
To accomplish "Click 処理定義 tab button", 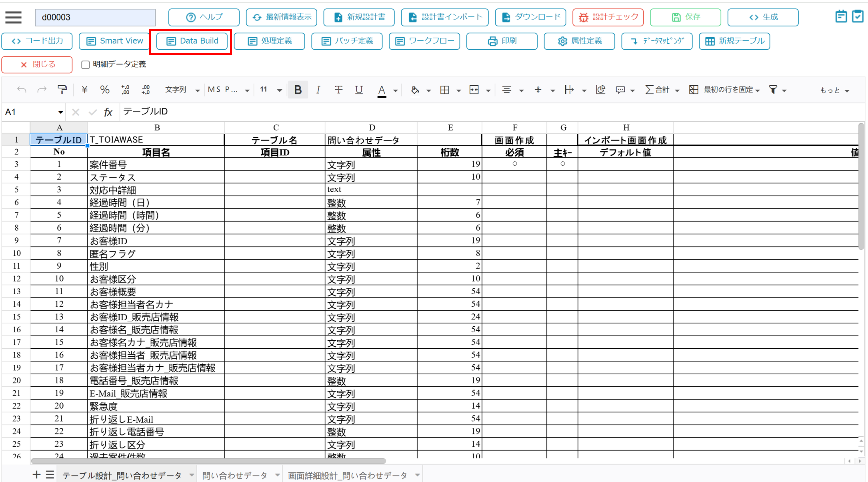I will point(270,40).
